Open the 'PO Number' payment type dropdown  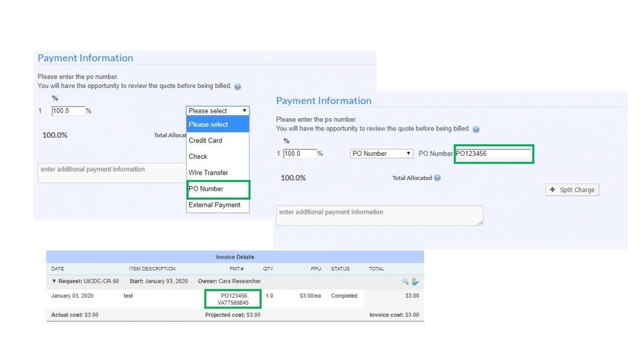pos(382,154)
